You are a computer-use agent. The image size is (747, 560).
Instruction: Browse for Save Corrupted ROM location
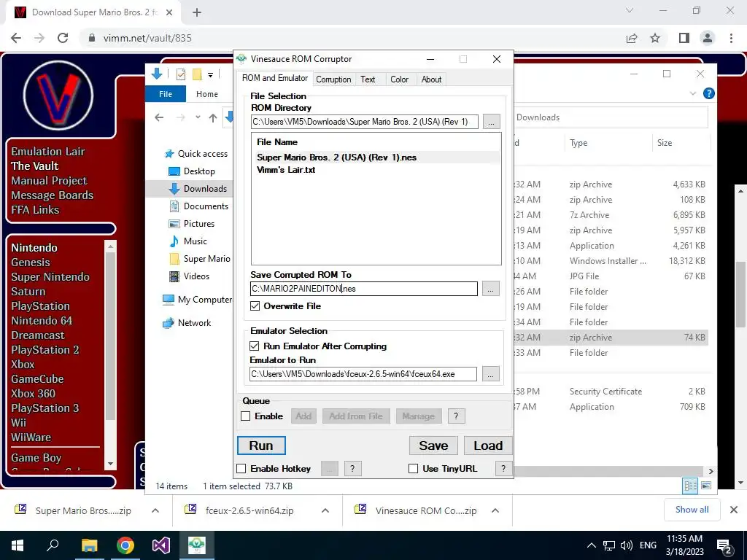pos(491,289)
